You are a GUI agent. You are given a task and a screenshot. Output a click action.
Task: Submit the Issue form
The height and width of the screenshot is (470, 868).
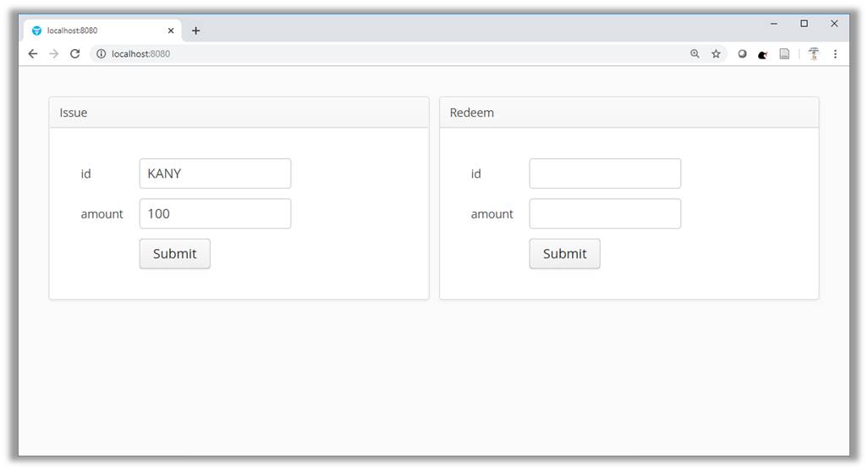pos(174,253)
